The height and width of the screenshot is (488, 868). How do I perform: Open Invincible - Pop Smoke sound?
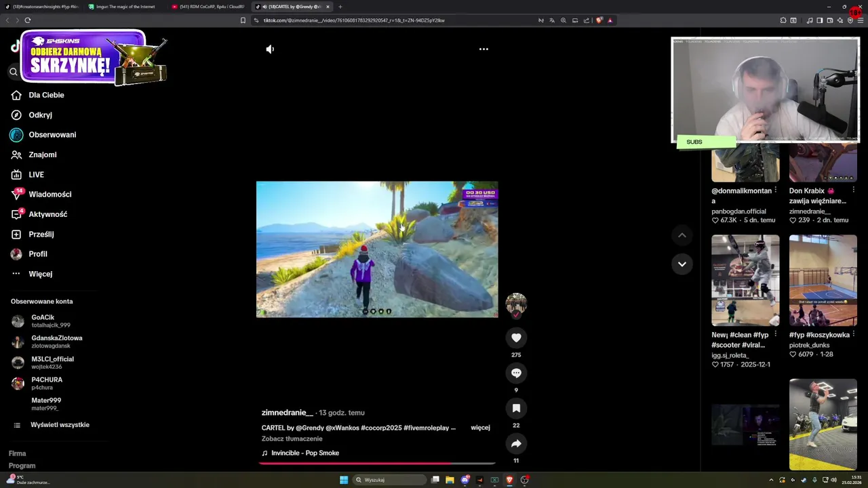(x=305, y=453)
